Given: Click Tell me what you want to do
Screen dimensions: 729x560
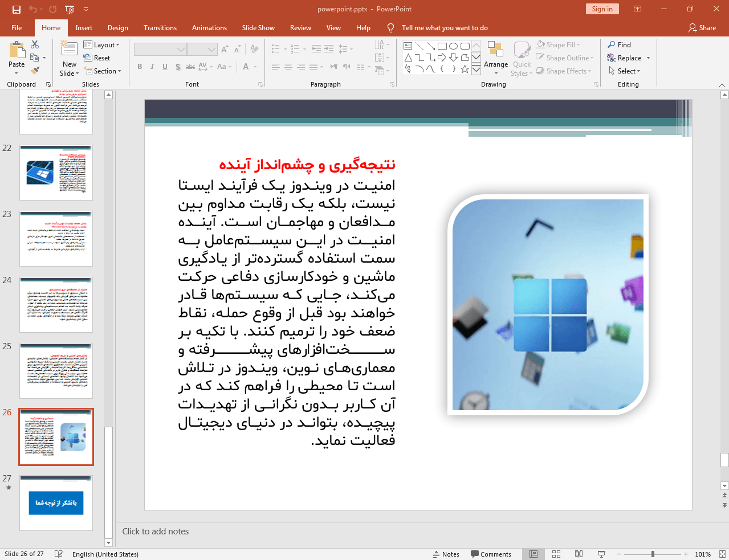Looking at the screenshot, I should (445, 28).
